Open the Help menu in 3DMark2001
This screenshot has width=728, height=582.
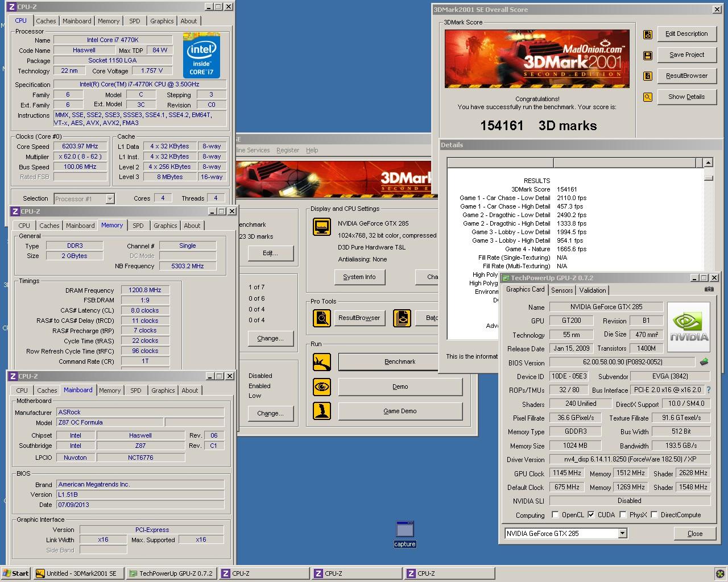click(312, 150)
